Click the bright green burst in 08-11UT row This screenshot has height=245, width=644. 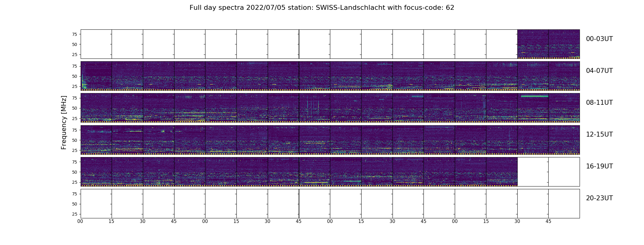tap(534, 96)
